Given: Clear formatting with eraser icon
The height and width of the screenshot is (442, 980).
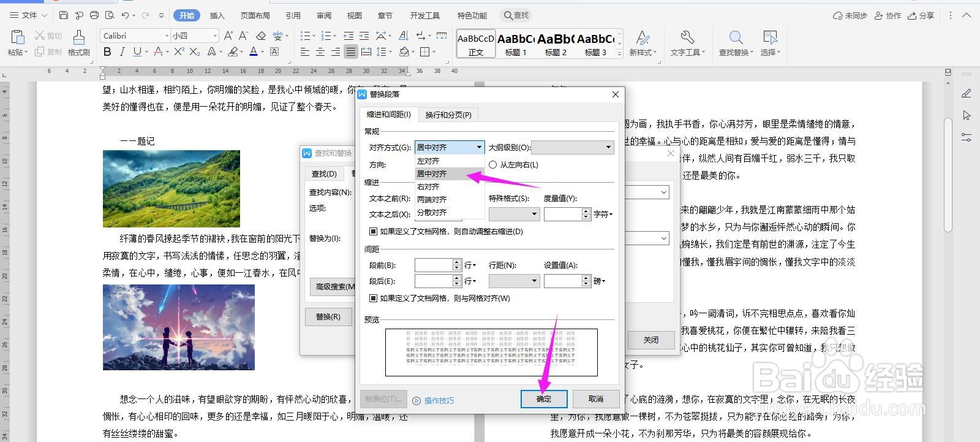Looking at the screenshot, I should point(261,36).
